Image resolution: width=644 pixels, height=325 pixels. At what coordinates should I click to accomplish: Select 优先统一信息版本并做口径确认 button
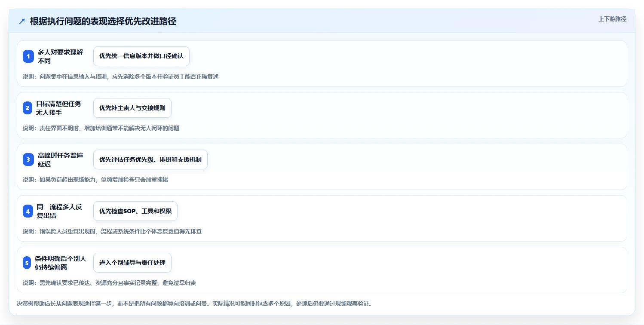[141, 56]
